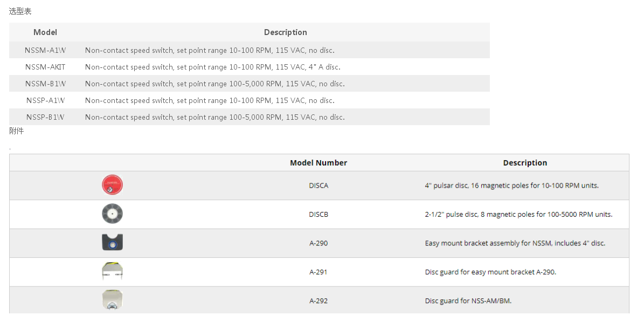Click the 选型表 heading
The height and width of the screenshot is (322, 644).
[20, 11]
